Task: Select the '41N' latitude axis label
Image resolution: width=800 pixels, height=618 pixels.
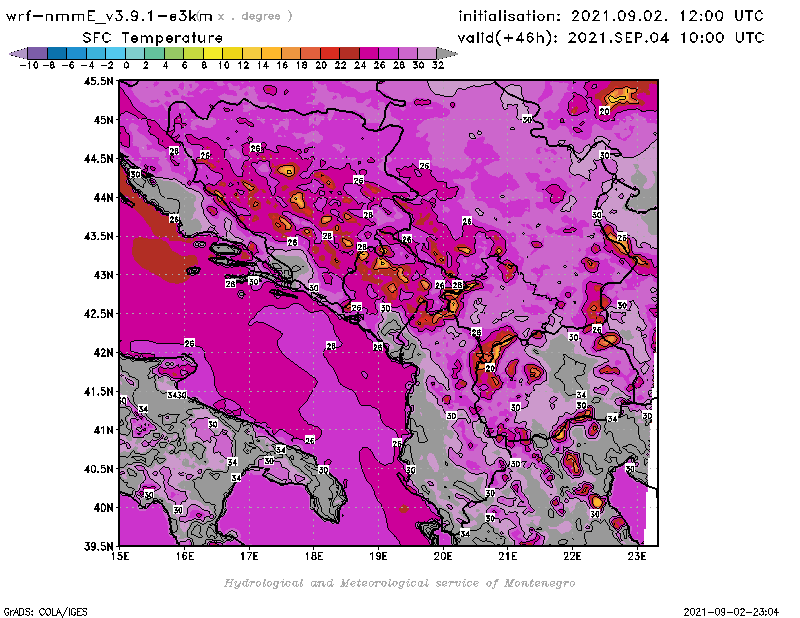Action: pyautogui.click(x=103, y=430)
